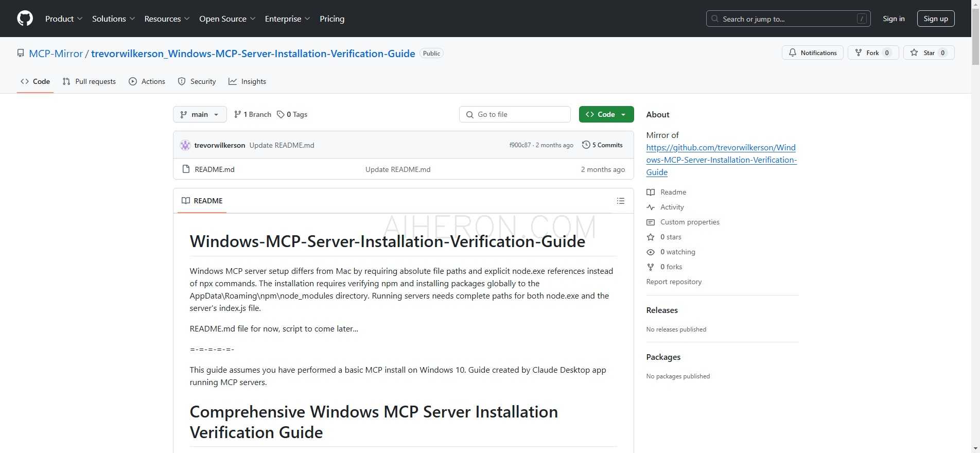Open the mirrored GitHub repository URL
Screen dimensions: 980x453
tap(722, 160)
